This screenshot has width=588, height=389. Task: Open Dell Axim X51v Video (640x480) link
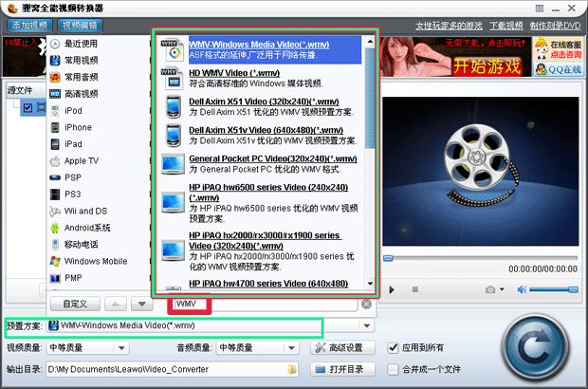point(266,130)
